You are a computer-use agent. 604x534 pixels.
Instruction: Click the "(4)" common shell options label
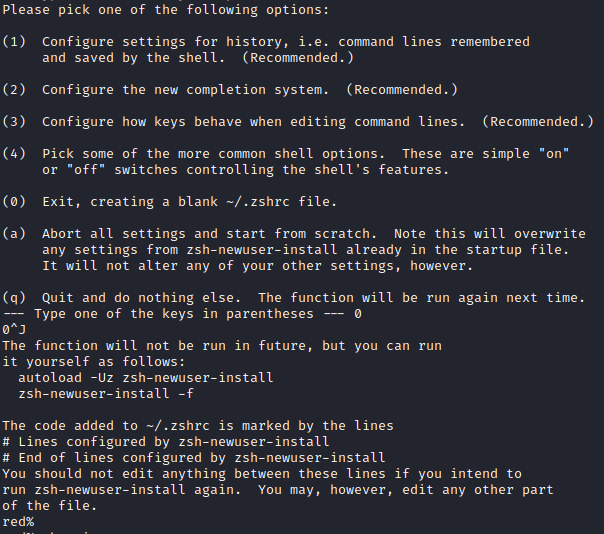pos(14,154)
